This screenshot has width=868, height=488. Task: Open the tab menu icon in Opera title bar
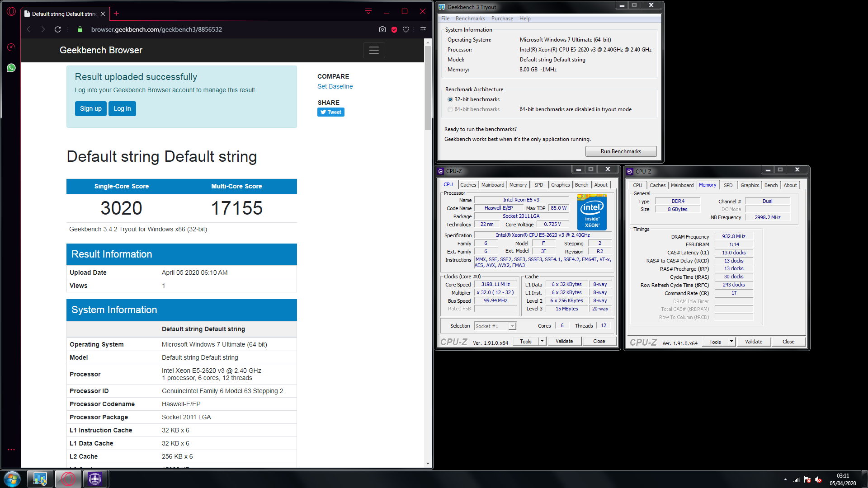click(x=368, y=12)
